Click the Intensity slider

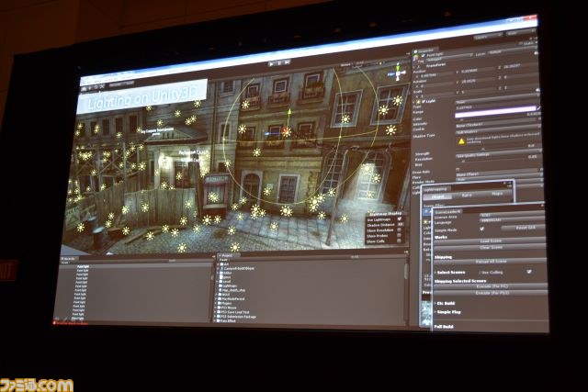[491, 116]
